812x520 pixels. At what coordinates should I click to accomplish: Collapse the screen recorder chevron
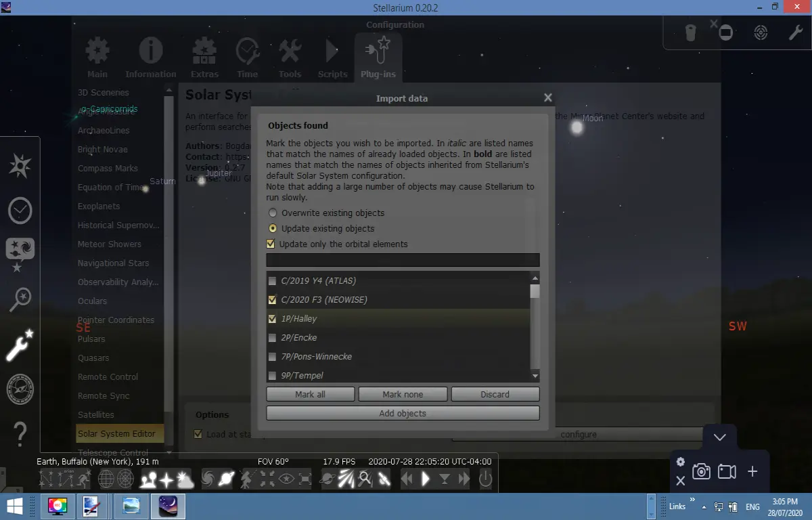coord(720,437)
